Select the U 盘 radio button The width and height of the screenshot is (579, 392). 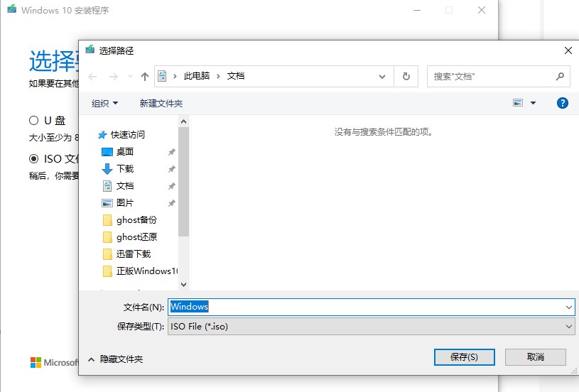(33, 120)
